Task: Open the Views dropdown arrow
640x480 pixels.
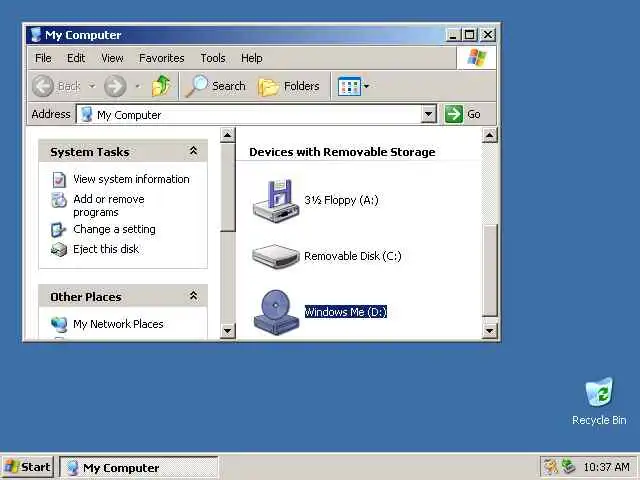Action: pos(367,86)
